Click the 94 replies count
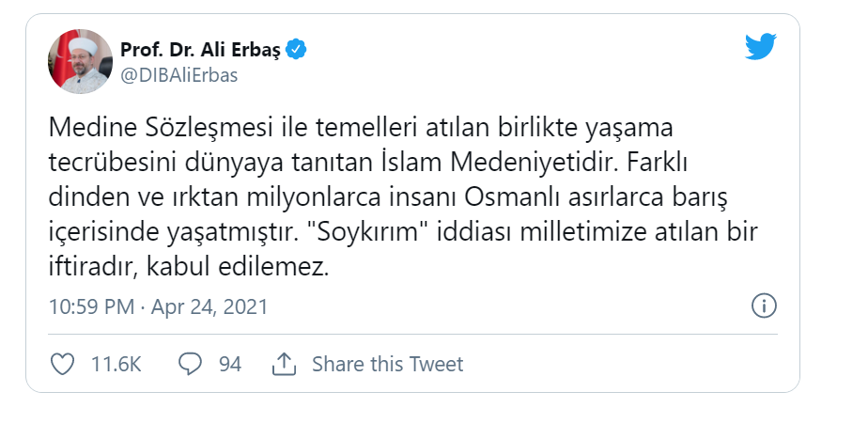This screenshot has width=868, height=439. point(230,364)
